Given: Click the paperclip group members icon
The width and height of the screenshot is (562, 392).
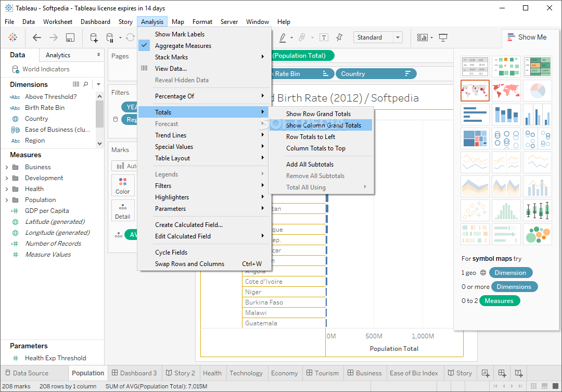Looking at the screenshot, I should [x=302, y=37].
